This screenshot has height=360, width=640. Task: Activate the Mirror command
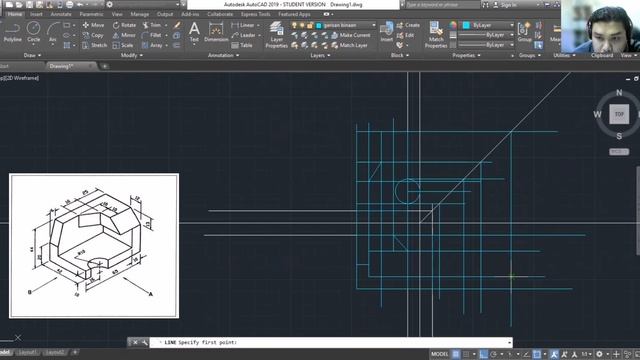[124, 35]
